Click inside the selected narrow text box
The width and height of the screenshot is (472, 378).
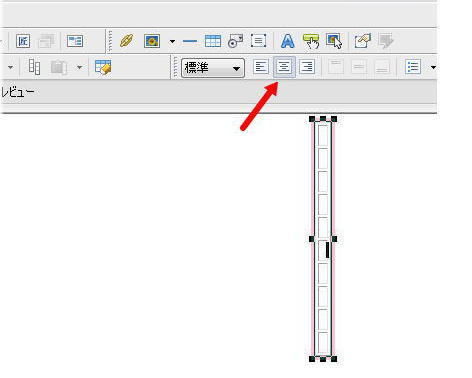323,239
